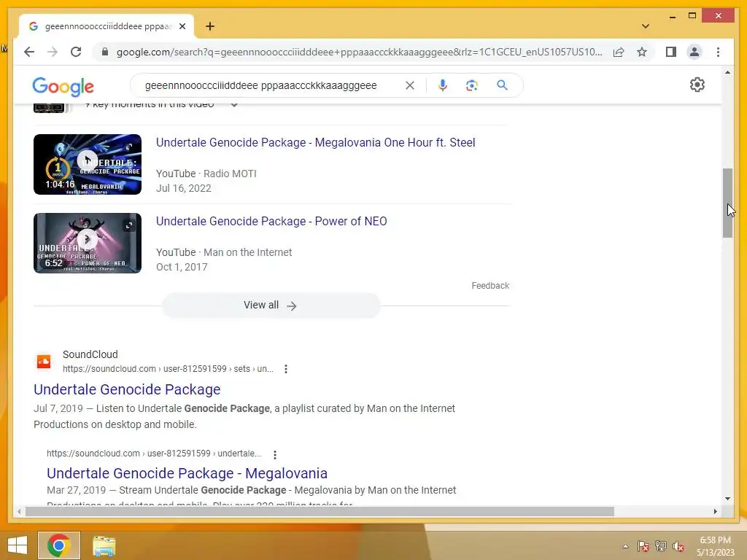Open SoundCloud result options three-dot menu
Image resolution: width=747 pixels, height=560 pixels.
(x=286, y=369)
